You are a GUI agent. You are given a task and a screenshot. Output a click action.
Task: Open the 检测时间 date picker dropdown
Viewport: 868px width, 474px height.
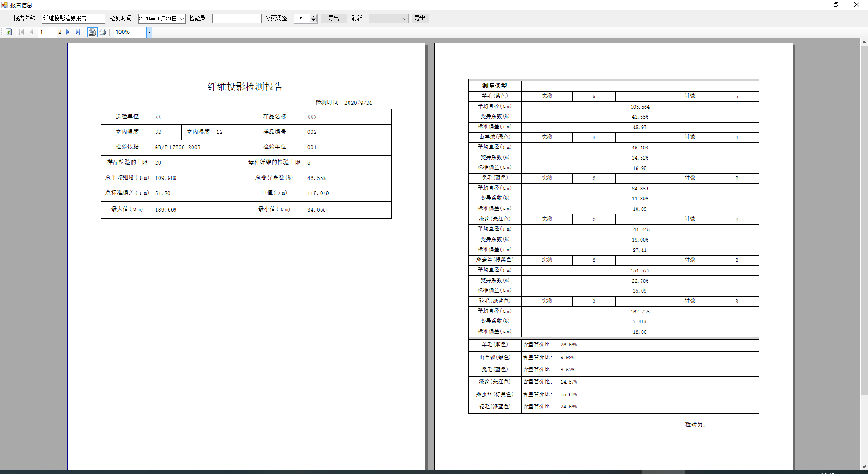coord(182,19)
